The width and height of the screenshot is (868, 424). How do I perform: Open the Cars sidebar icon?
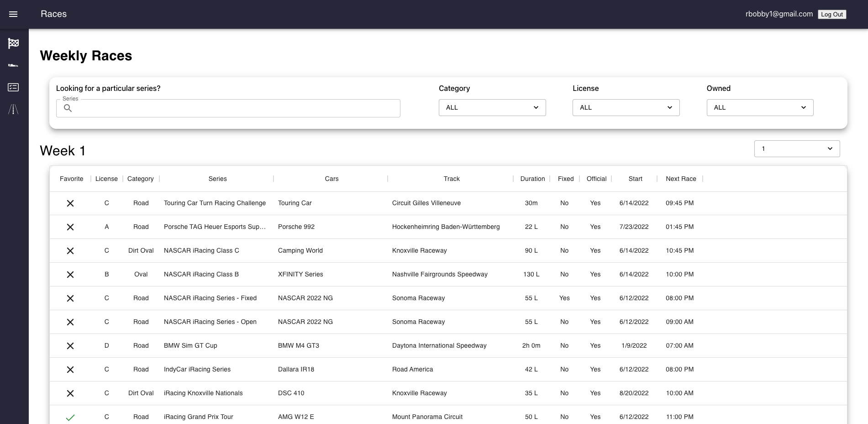(13, 65)
